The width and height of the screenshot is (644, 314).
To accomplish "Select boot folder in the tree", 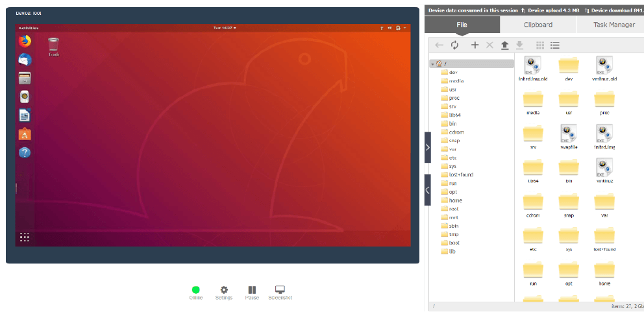I will pyautogui.click(x=450, y=243).
